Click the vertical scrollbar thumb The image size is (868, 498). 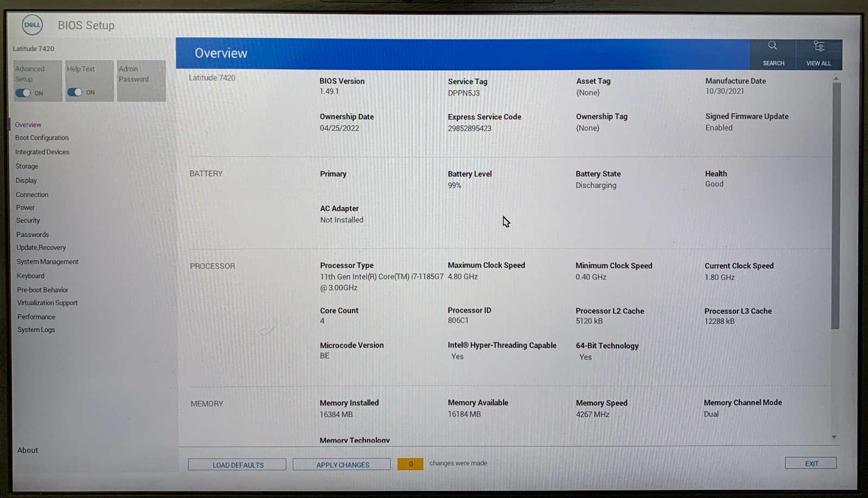click(835, 206)
